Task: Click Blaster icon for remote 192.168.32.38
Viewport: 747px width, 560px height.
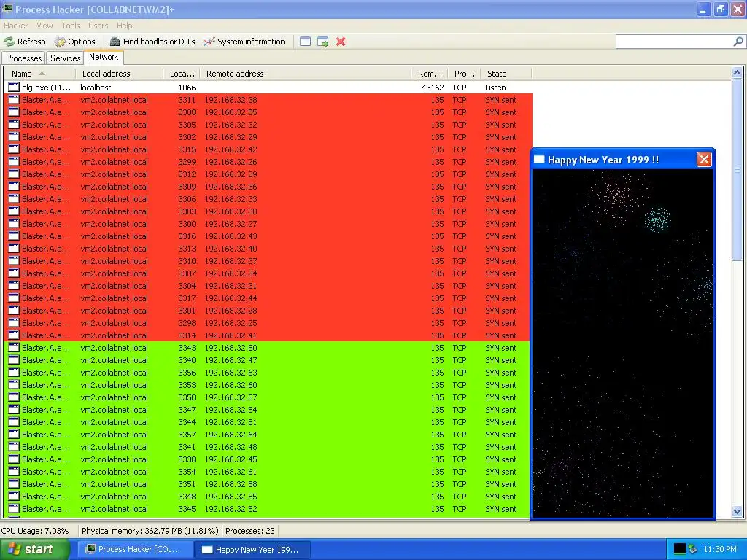Action: [x=14, y=99]
